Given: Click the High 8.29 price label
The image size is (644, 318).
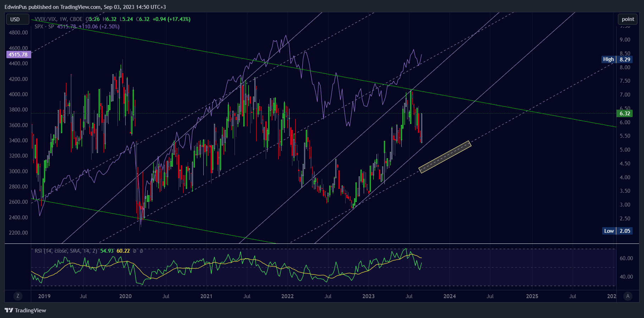Looking at the screenshot, I should (617, 59).
